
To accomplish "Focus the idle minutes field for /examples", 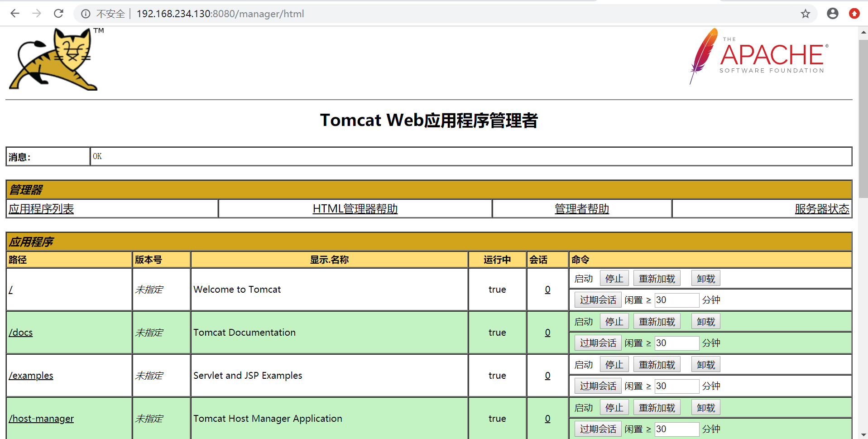I will pos(677,386).
